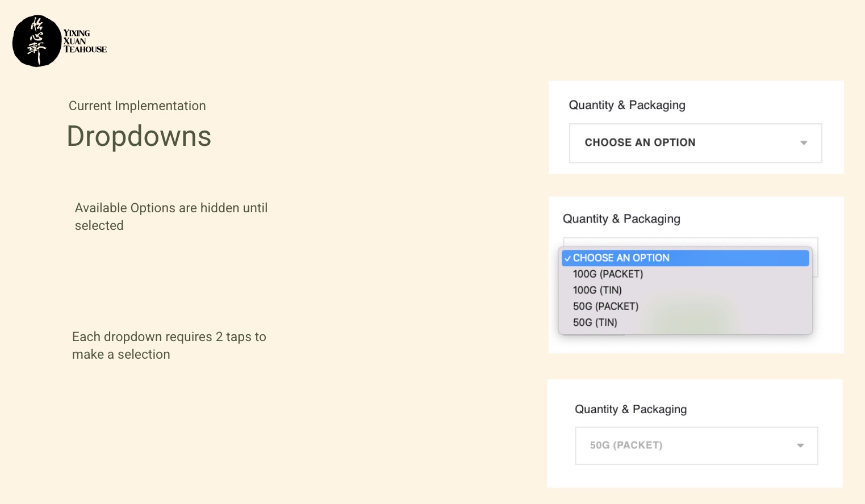Click the 'Dropdowns' heading
The image size is (865, 504).
coord(139,136)
